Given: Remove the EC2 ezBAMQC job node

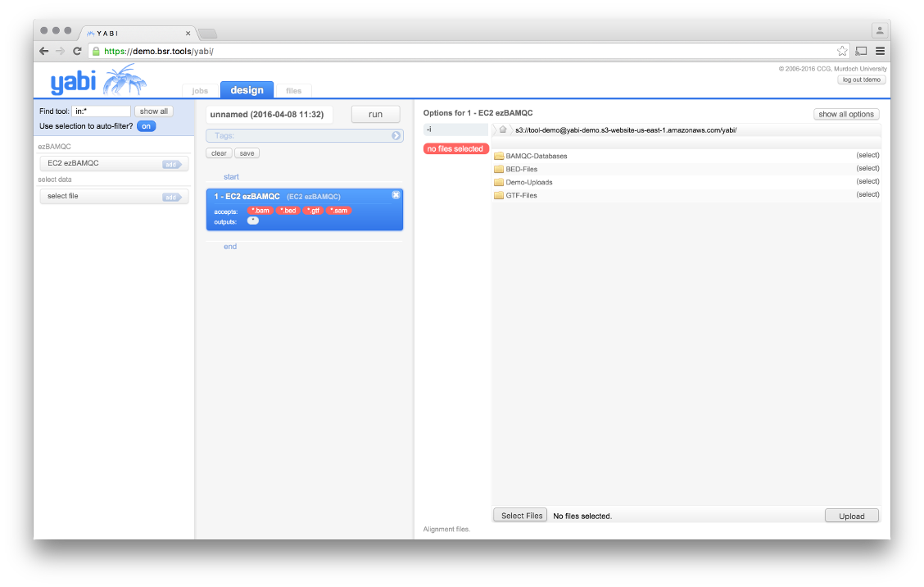Looking at the screenshot, I should tap(396, 194).
